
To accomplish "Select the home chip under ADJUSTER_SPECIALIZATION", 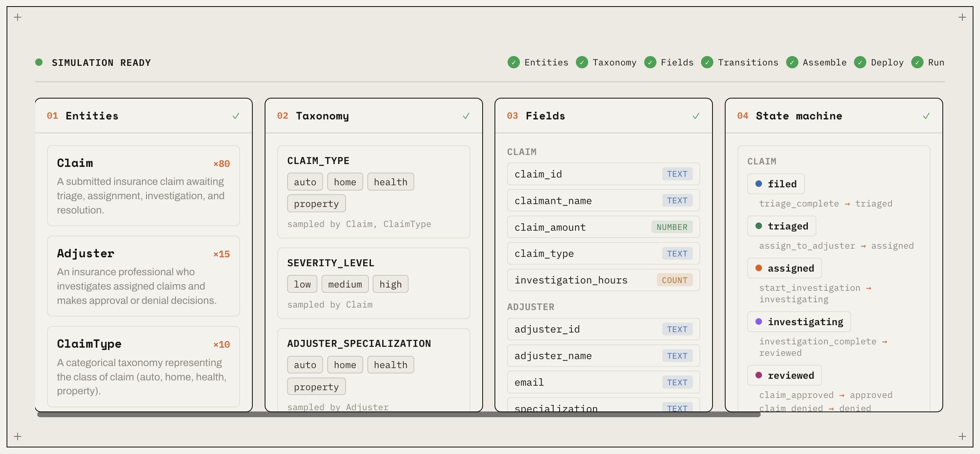I will click(345, 365).
